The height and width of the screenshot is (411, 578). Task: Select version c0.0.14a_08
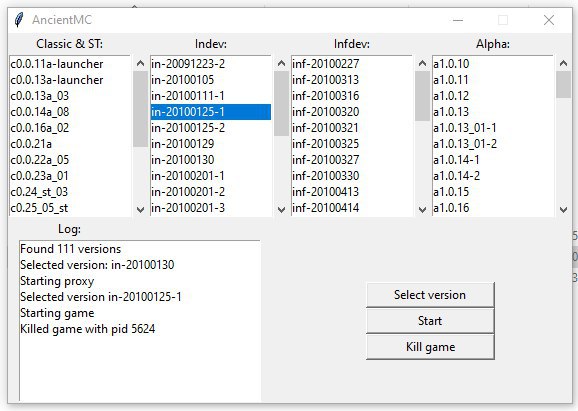click(x=70, y=112)
